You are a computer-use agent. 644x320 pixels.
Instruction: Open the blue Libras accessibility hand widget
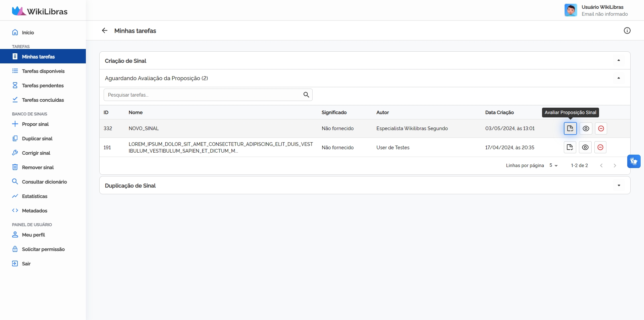(x=634, y=161)
